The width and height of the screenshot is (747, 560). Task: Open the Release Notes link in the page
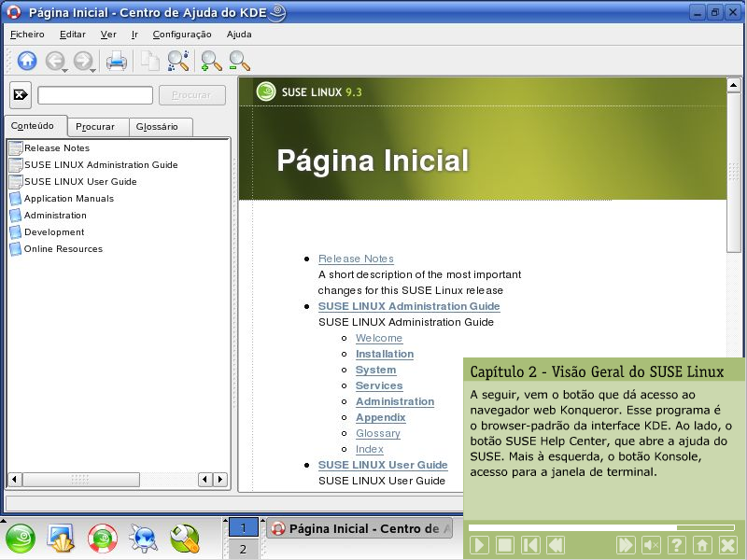(x=356, y=259)
